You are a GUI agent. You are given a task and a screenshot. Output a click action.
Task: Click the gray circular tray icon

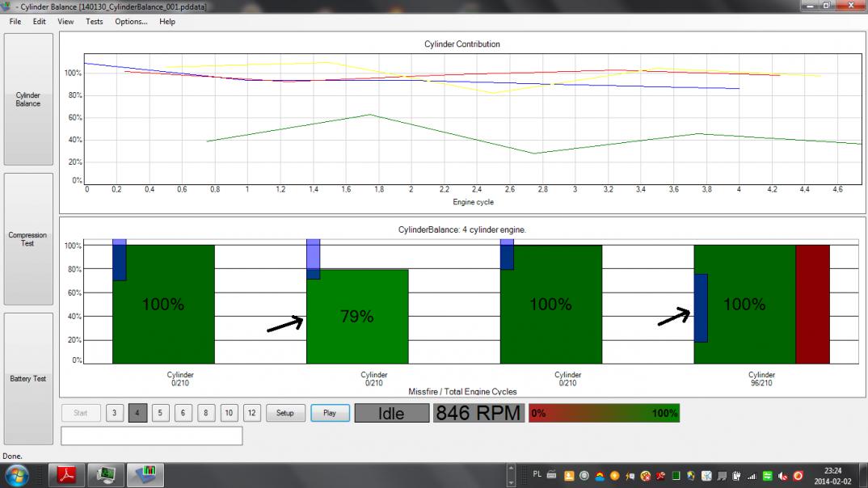point(584,476)
